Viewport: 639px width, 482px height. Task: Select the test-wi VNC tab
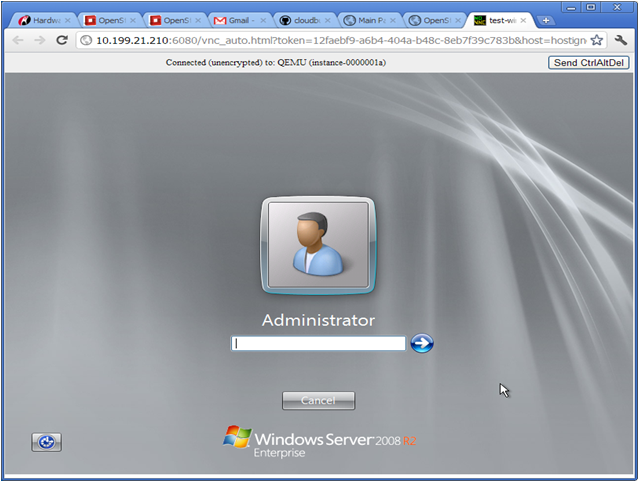(x=498, y=20)
